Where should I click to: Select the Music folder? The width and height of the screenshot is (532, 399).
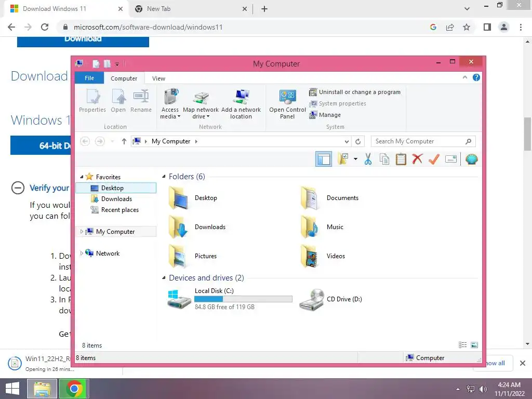322,227
